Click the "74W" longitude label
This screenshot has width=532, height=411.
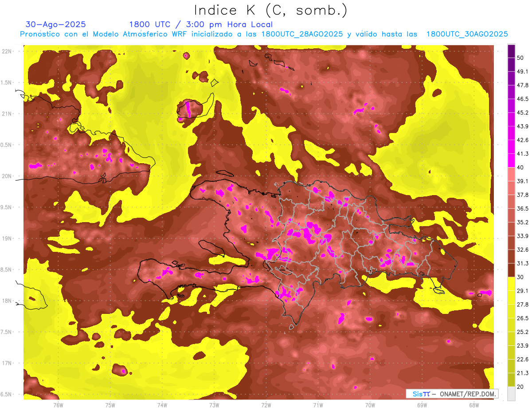click(162, 405)
